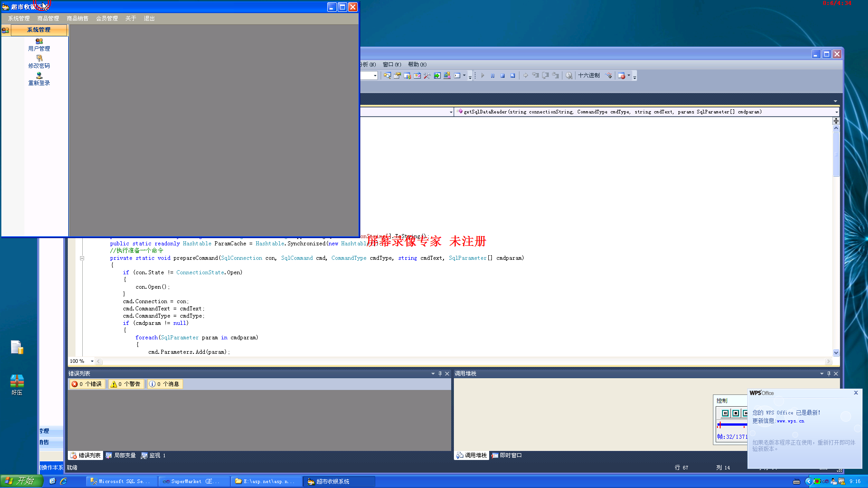Open 错误列表 panel options dropdown
The image size is (868, 488).
click(x=433, y=374)
